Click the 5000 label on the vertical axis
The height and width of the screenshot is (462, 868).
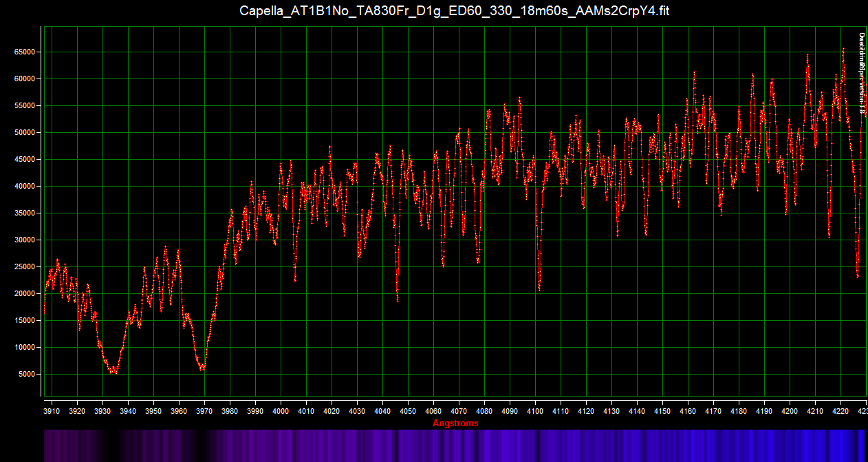click(x=26, y=374)
